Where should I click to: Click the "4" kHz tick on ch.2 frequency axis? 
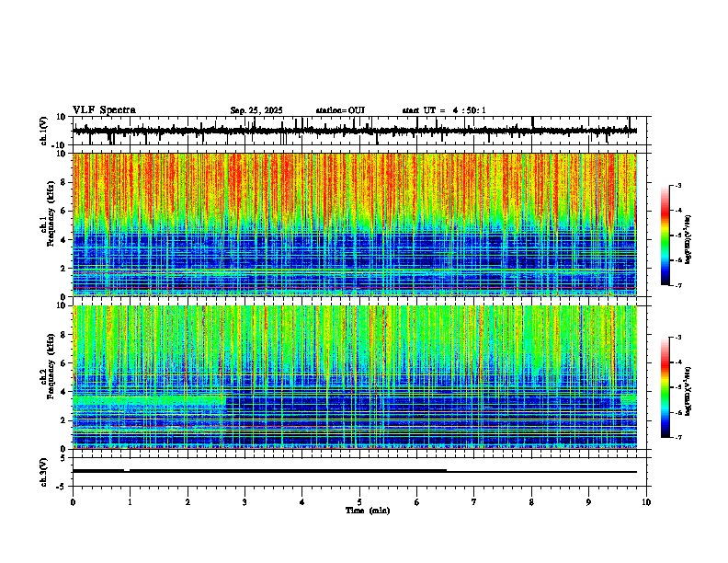click(64, 392)
